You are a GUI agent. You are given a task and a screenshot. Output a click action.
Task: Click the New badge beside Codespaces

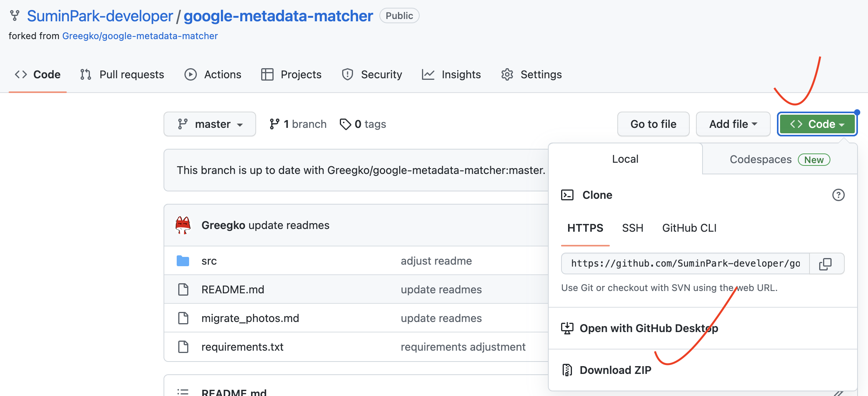click(814, 160)
